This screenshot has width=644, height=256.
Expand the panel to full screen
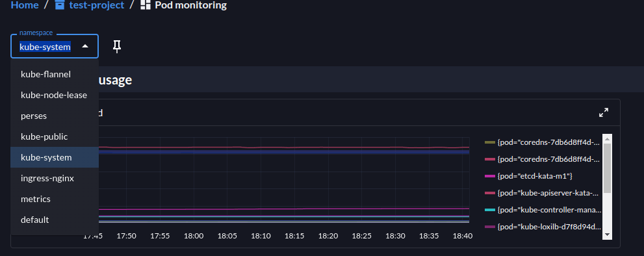603,112
